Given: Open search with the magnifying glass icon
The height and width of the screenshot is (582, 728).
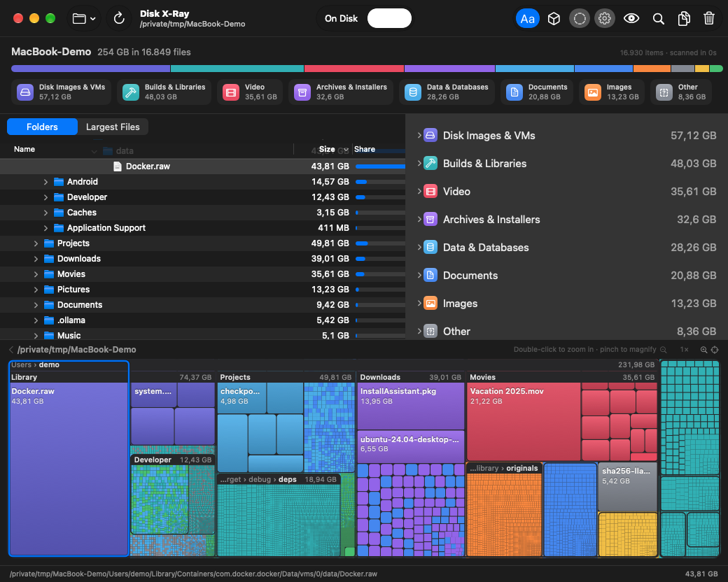Looking at the screenshot, I should tap(658, 19).
